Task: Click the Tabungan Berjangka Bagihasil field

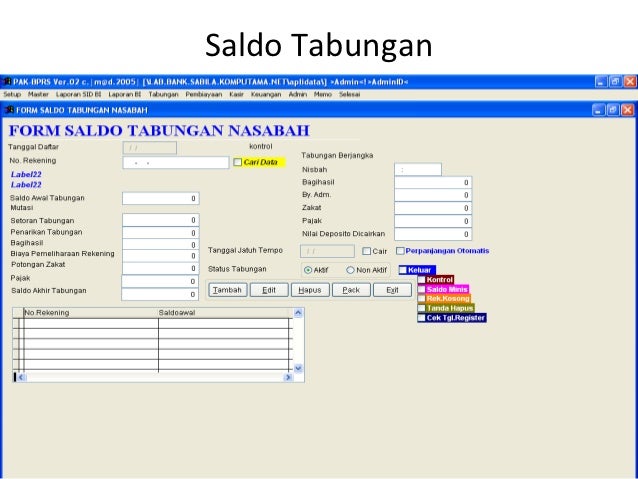Action: pyautogui.click(x=433, y=182)
